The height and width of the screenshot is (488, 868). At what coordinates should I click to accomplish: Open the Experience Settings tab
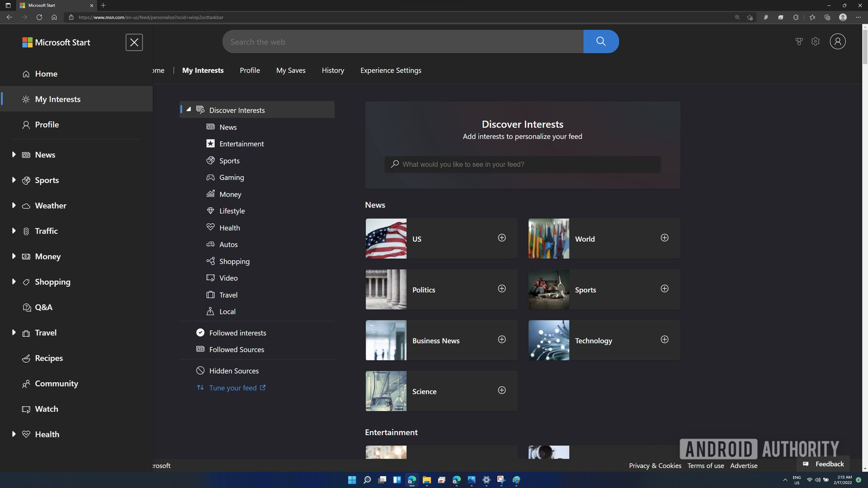pos(391,70)
